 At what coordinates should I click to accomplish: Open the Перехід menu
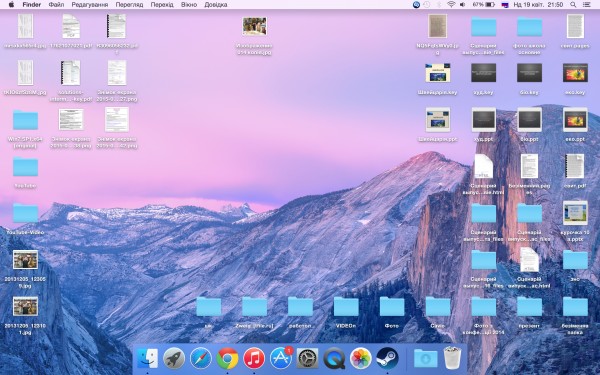(162, 5)
